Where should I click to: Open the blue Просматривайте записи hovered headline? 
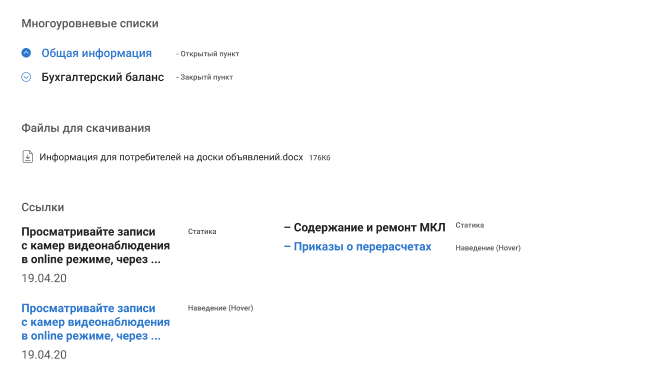pos(96,322)
